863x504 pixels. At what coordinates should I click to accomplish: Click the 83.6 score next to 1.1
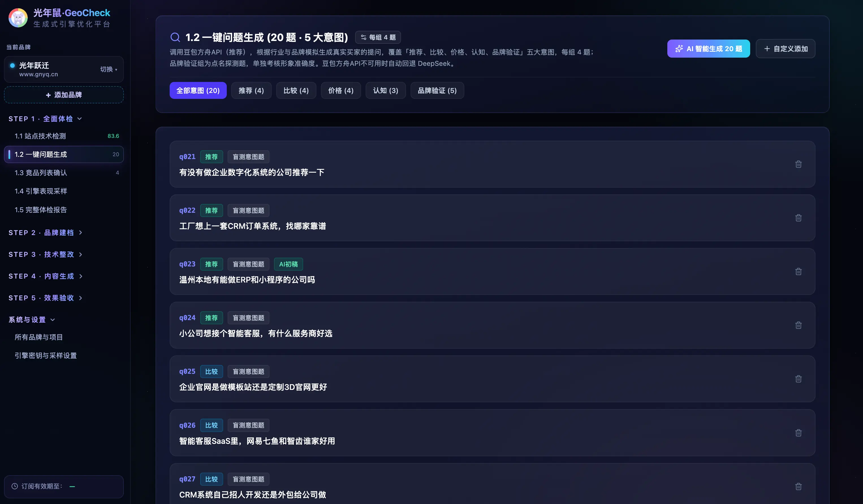point(113,136)
